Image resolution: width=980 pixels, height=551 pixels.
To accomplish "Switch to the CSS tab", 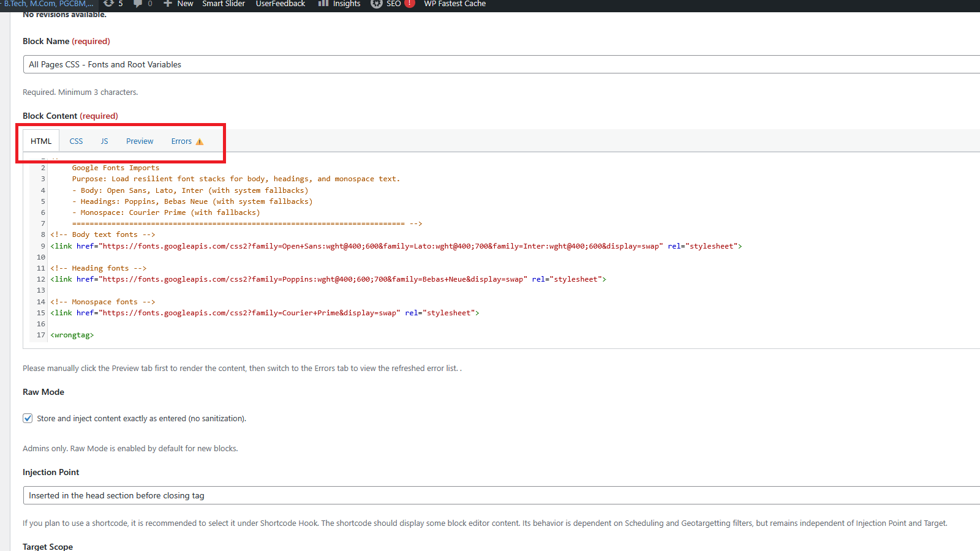I will click(x=76, y=141).
